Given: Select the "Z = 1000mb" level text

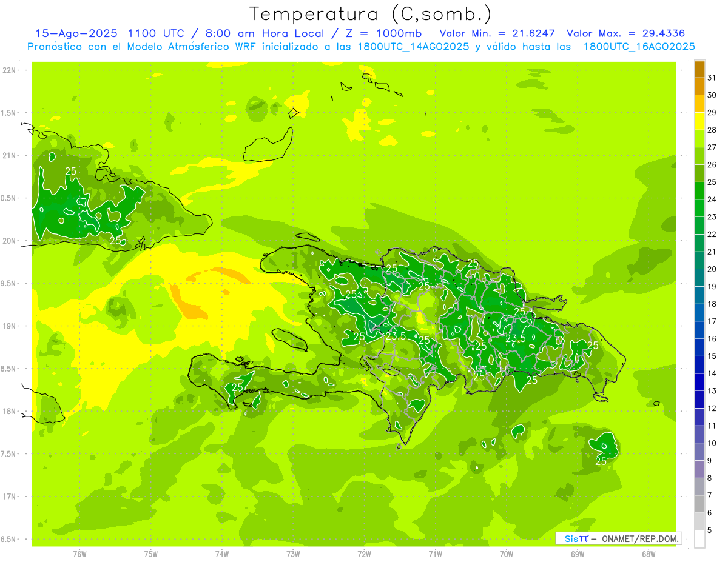Looking at the screenshot, I should (x=384, y=33).
